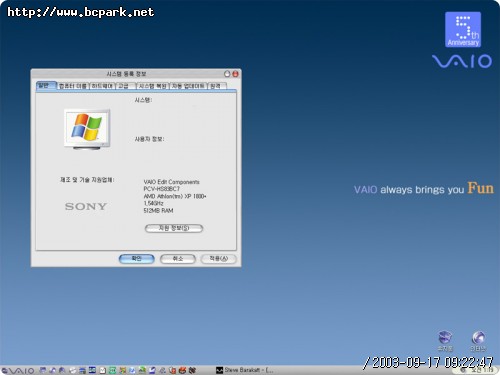Image resolution: width=500 pixels, height=375 pixels.
Task: Click the taskbar clock showing 오전 1:19
Action: [482, 370]
